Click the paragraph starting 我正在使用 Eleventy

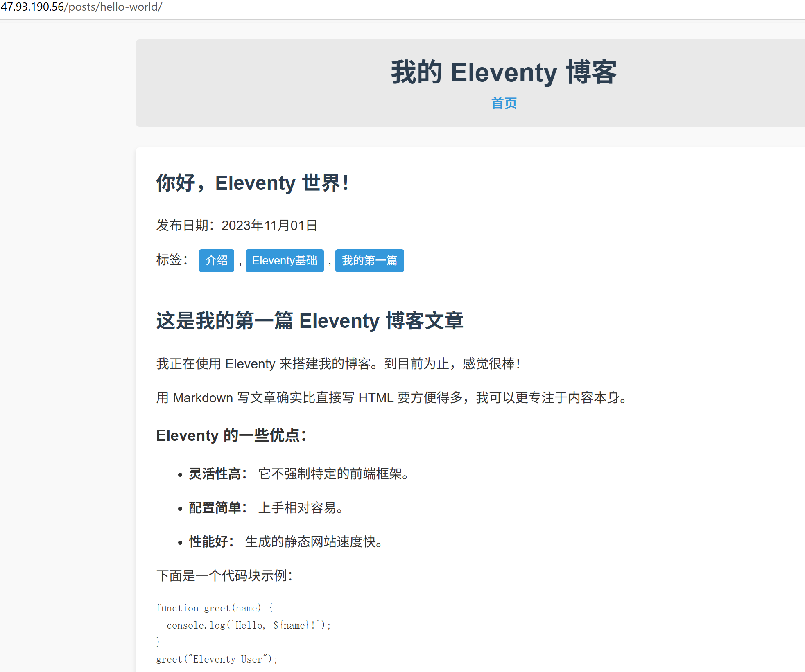click(338, 363)
